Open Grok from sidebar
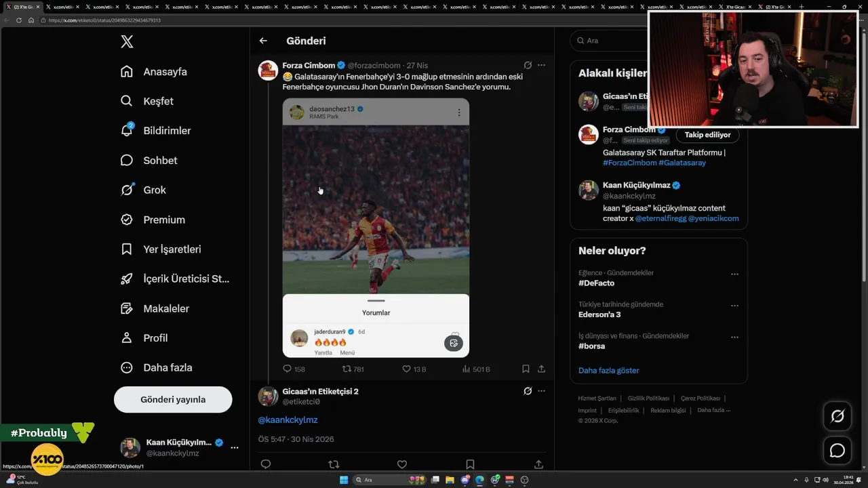This screenshot has height=488, width=868. [x=155, y=190]
